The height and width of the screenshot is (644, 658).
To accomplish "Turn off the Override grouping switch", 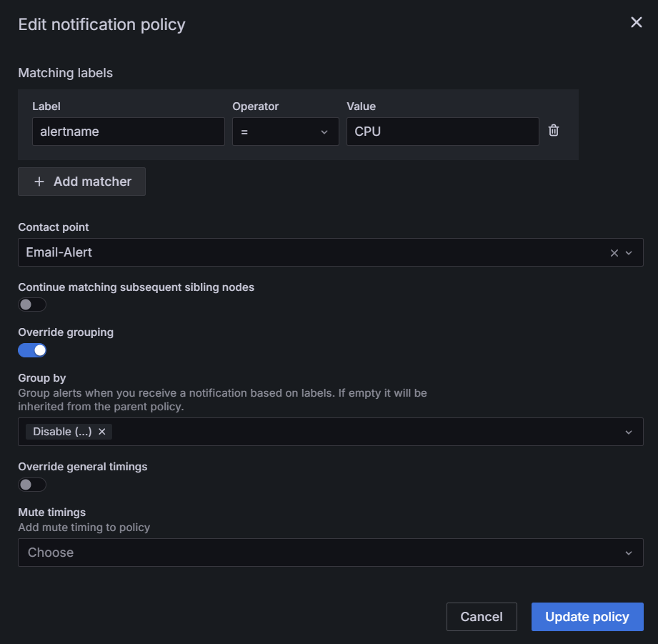I will (x=32, y=350).
